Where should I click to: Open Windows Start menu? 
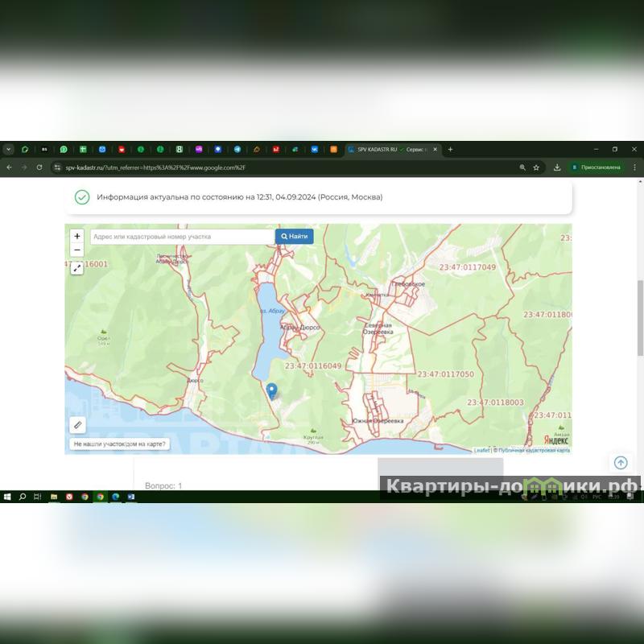click(x=7, y=497)
